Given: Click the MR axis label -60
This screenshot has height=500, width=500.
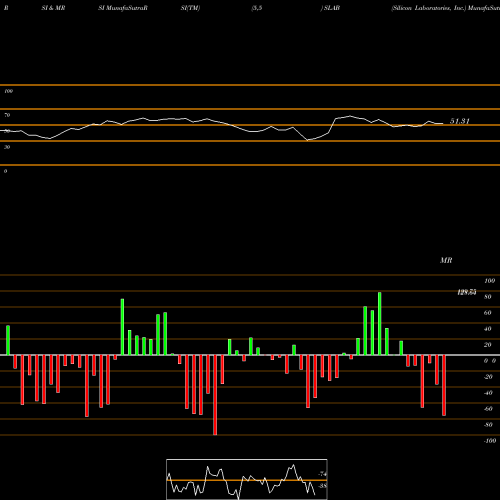Looking at the screenshot, I should [x=488, y=409].
